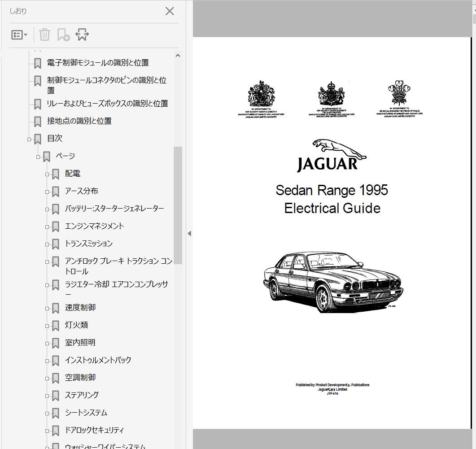The width and height of the screenshot is (476, 449).
Task: Open the アース分布 bookmark
Action: pos(81,191)
